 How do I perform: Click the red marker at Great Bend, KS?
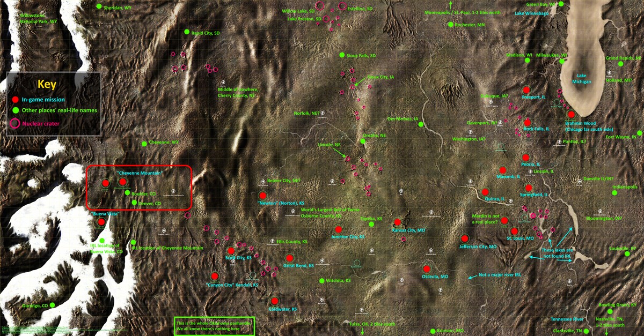pyautogui.click(x=290, y=258)
